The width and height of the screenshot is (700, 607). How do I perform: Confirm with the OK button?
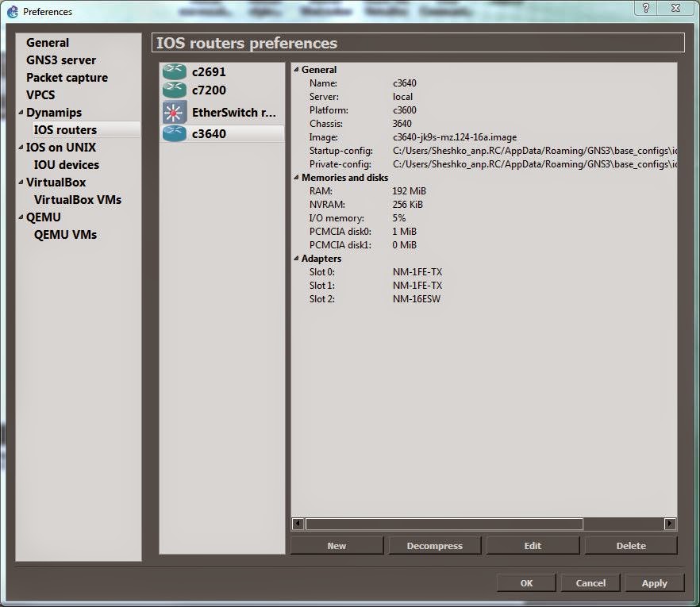click(526, 583)
